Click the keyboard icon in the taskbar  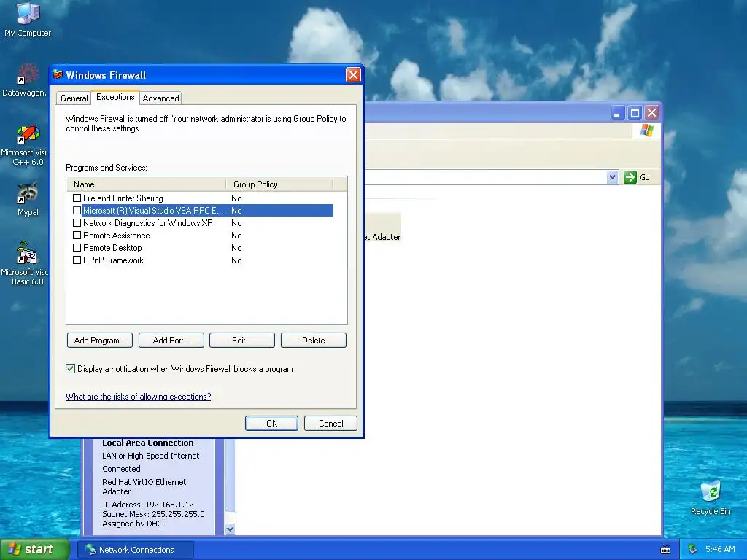(665, 550)
